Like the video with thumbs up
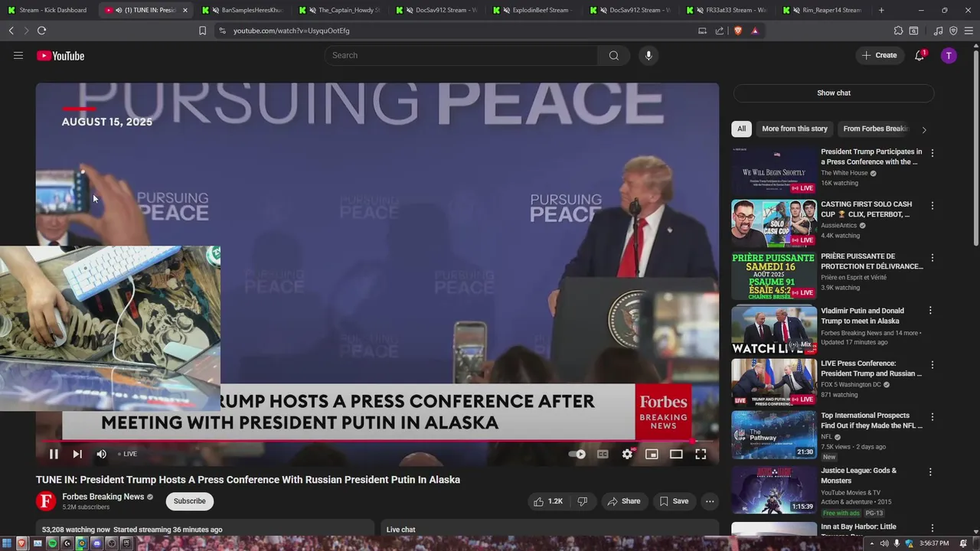The image size is (980, 551). pos(548,501)
